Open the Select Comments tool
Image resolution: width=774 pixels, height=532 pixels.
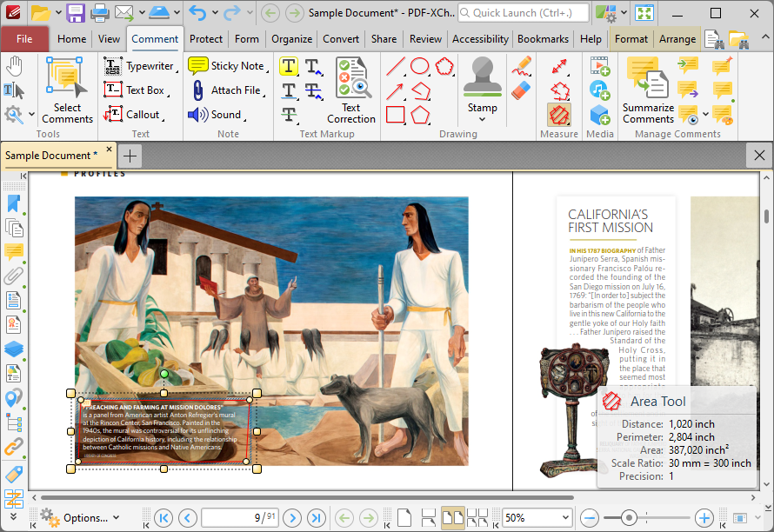(x=67, y=90)
